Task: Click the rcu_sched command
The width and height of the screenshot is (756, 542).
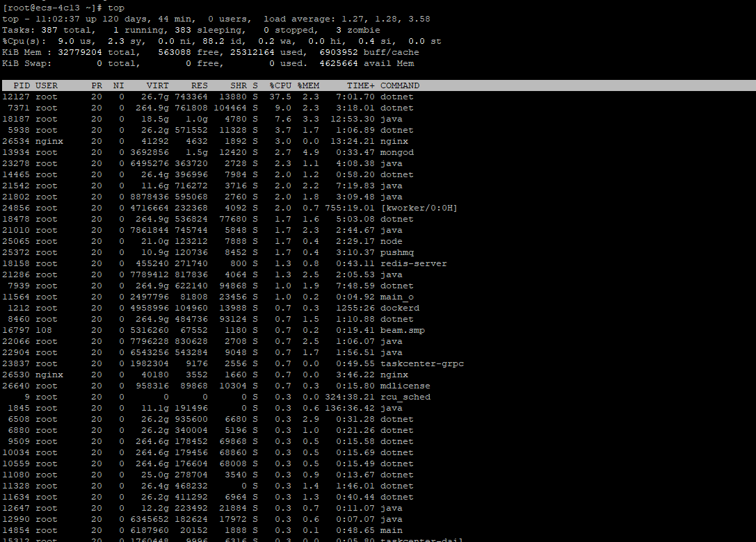Action: [x=405, y=397]
